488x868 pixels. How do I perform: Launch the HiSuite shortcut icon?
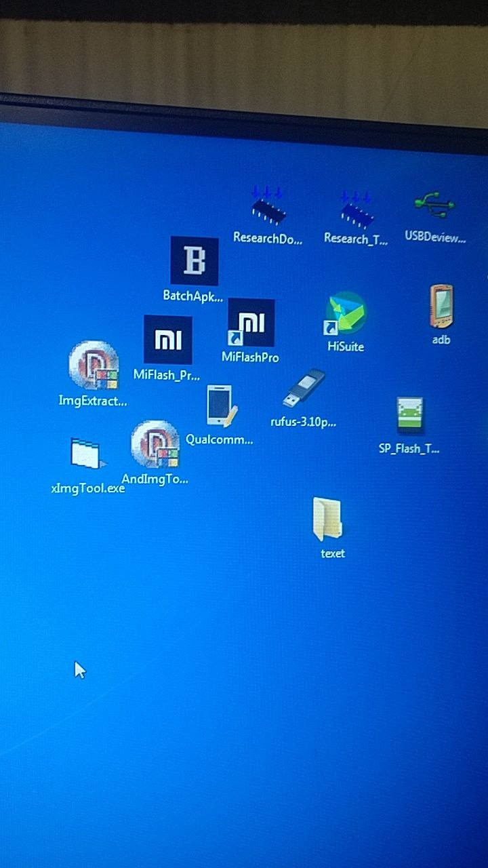point(346,314)
